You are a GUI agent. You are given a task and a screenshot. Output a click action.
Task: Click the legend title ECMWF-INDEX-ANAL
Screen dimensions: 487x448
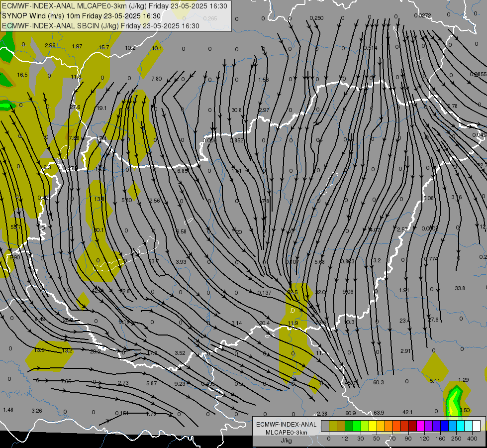click(287, 425)
